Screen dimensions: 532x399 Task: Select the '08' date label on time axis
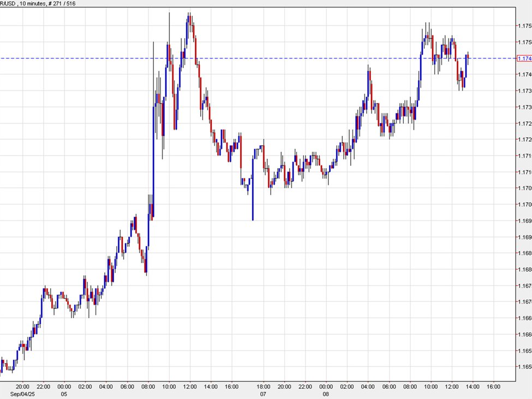[x=326, y=394]
